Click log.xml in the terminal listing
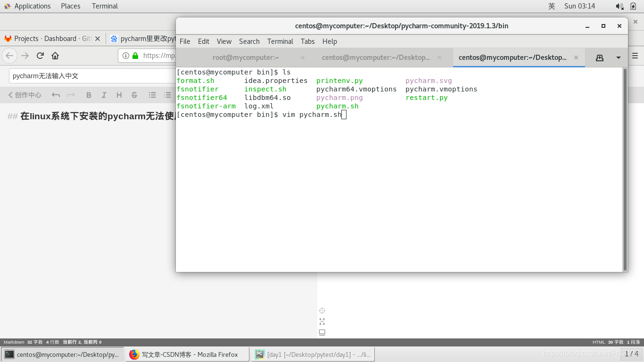This screenshot has width=644, height=362. pyautogui.click(x=259, y=106)
